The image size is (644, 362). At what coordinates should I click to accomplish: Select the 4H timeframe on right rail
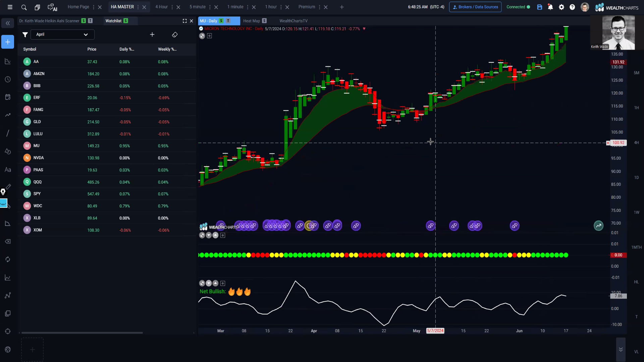(636, 142)
